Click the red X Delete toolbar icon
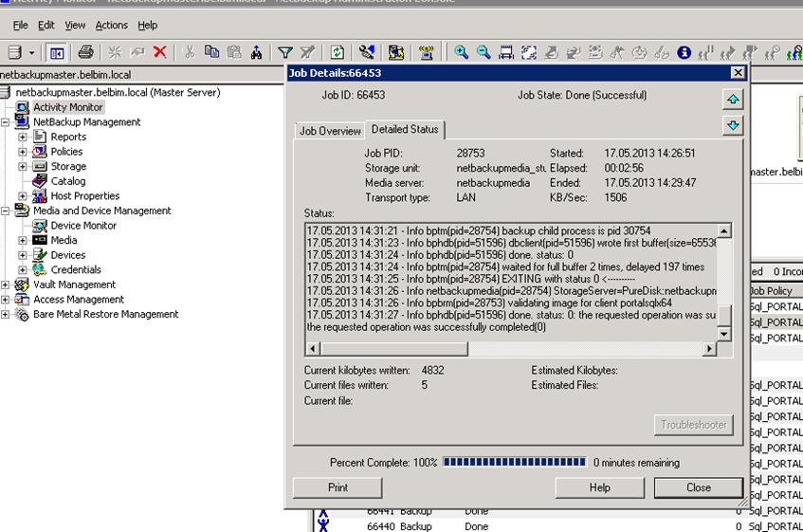This screenshot has height=532, width=803. click(x=160, y=52)
